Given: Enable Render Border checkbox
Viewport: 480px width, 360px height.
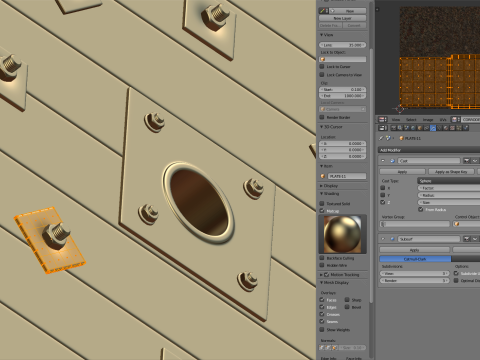Looking at the screenshot, I should pos(322,117).
